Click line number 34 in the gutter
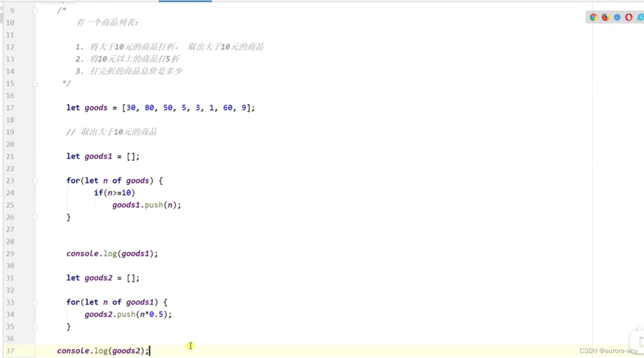The width and height of the screenshot is (644, 358). click(x=10, y=314)
